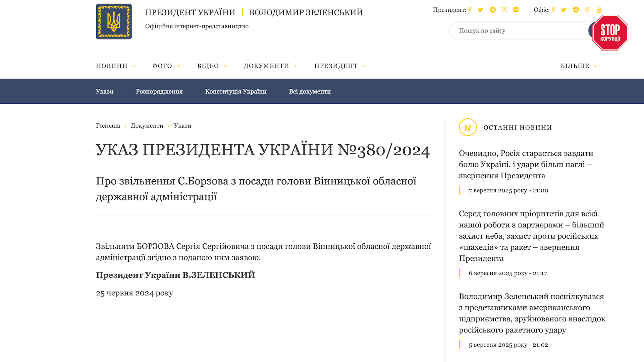Open the President's Instagram icon

504,10
